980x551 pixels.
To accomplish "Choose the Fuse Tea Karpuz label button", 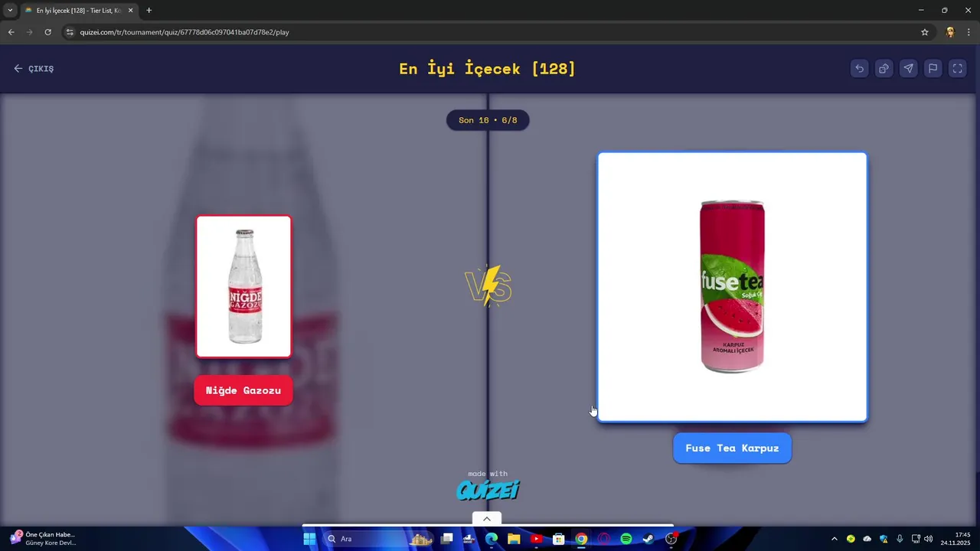I will [732, 448].
